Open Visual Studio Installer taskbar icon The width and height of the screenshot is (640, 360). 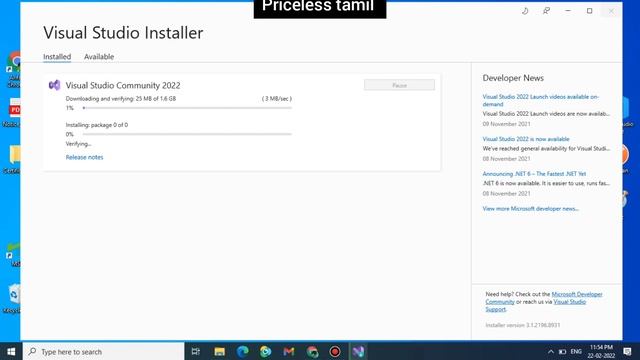[358, 351]
